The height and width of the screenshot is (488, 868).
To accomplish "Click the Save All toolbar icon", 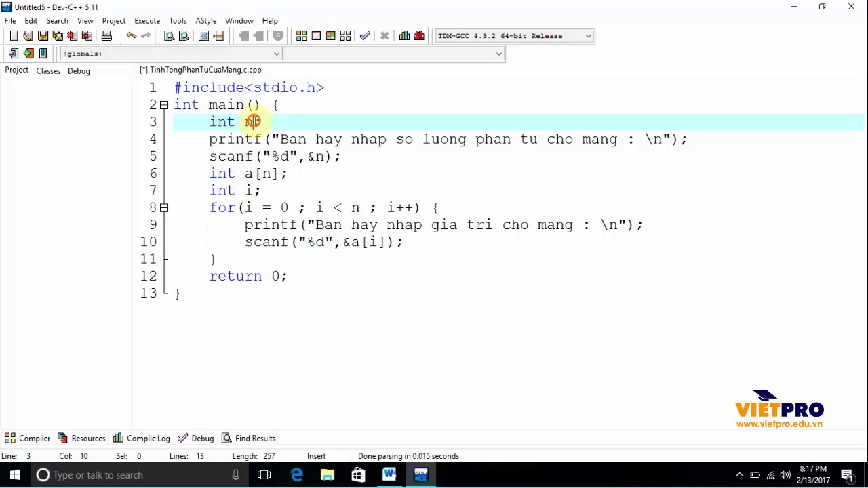I will pos(58,36).
